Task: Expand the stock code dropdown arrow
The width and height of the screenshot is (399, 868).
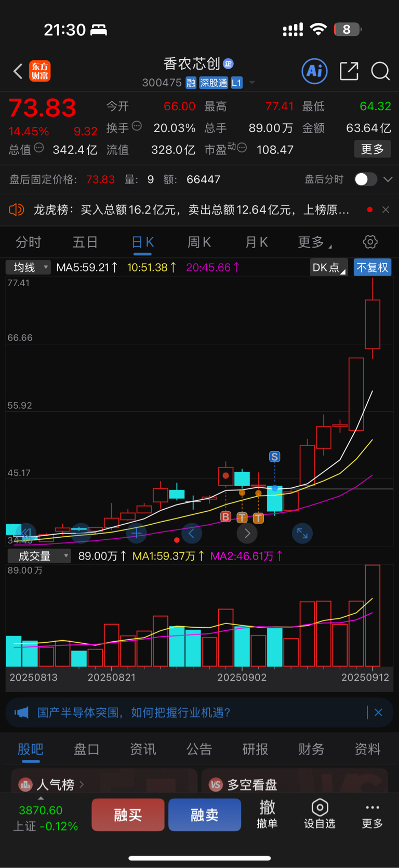Action: pyautogui.click(x=252, y=83)
